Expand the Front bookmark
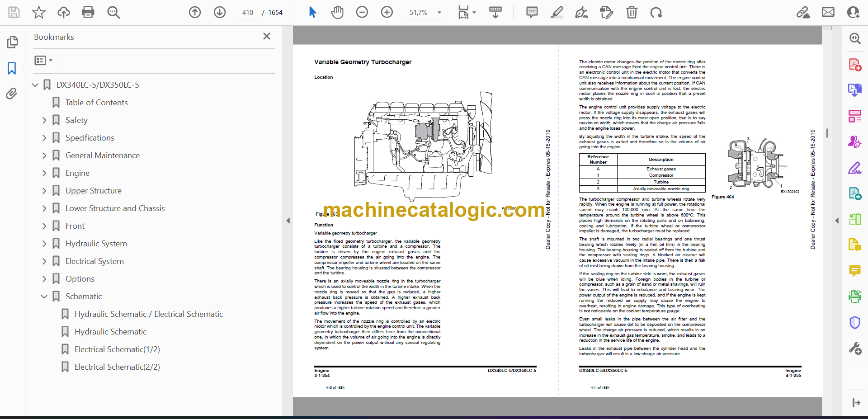This screenshot has width=868, height=419. [x=44, y=226]
